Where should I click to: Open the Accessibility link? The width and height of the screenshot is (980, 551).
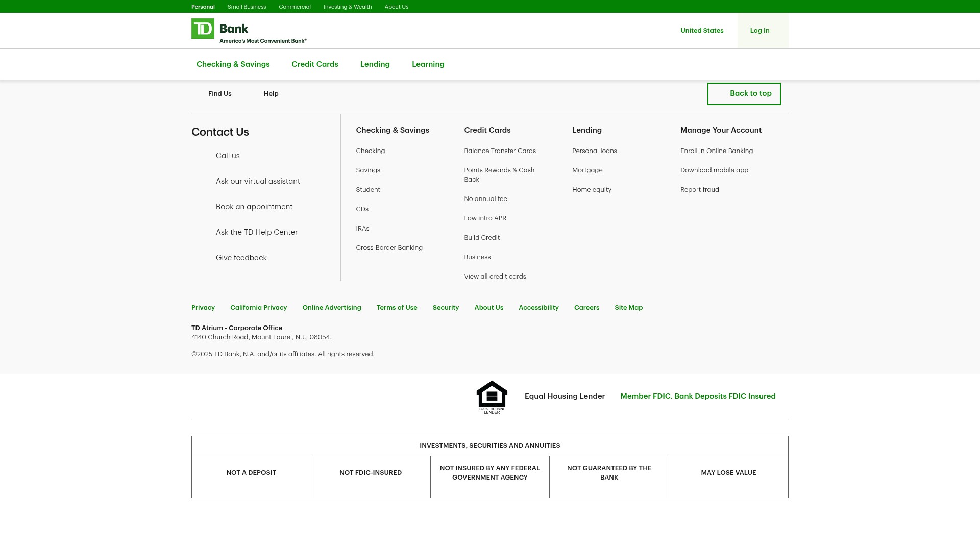tap(538, 308)
